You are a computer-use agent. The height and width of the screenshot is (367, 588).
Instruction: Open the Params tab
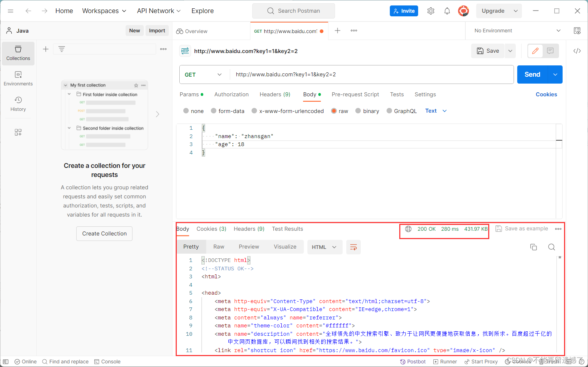tap(191, 94)
